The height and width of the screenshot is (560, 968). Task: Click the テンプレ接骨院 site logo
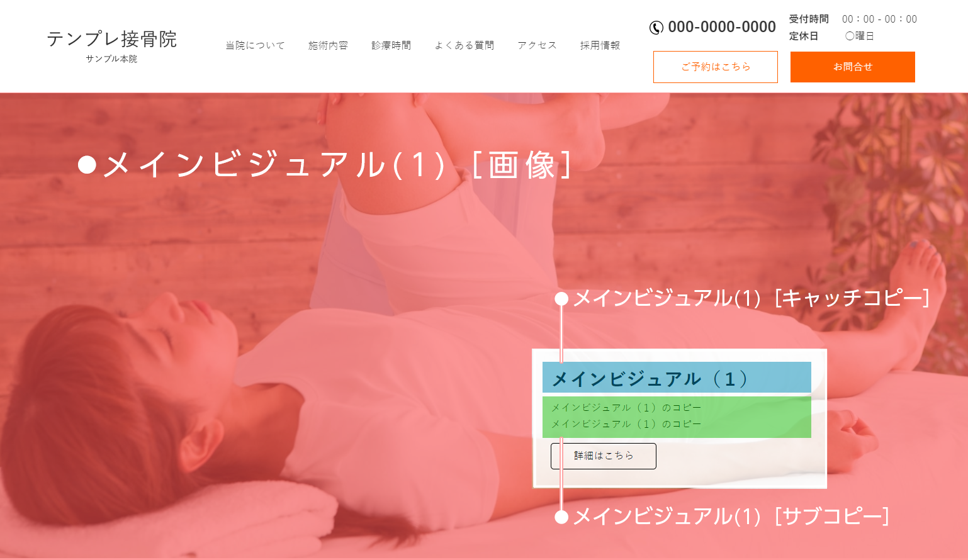[112, 39]
